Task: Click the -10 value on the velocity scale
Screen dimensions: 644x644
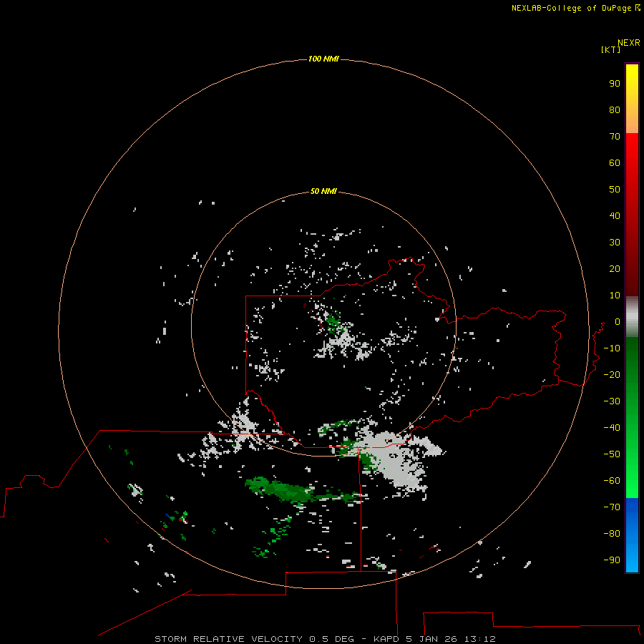Action: pos(612,348)
